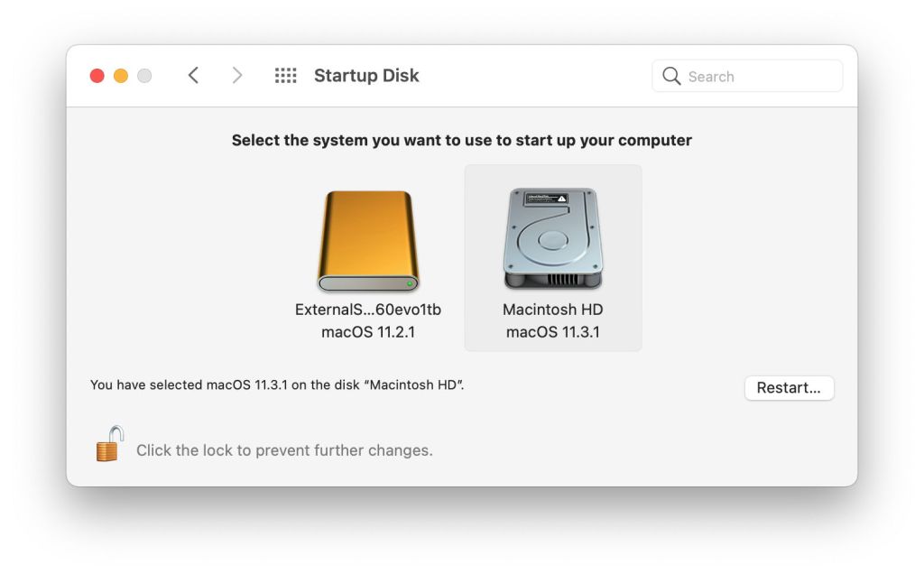Go back using the left chevron
This screenshot has width=924, height=574.
tap(193, 76)
